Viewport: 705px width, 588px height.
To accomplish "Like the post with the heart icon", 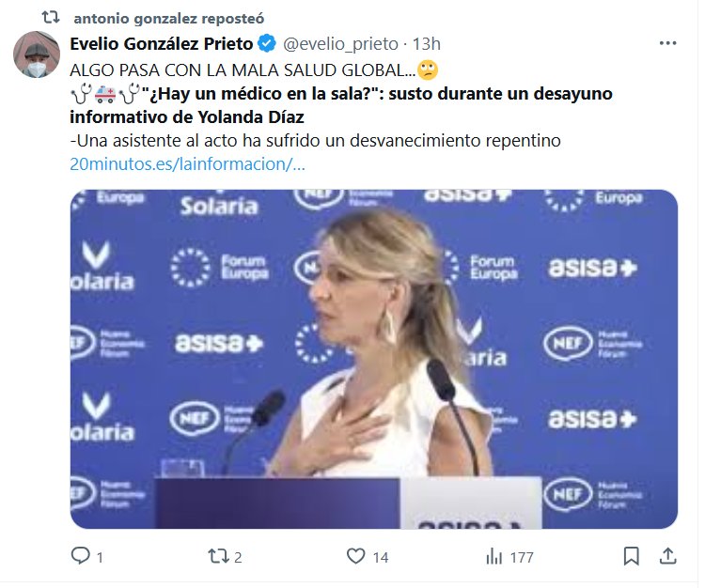I will point(355,556).
